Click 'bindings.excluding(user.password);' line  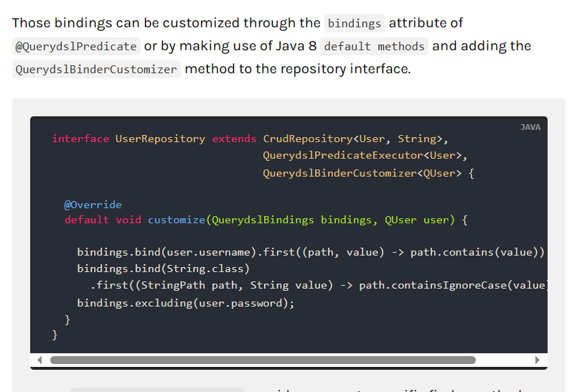[186, 303]
